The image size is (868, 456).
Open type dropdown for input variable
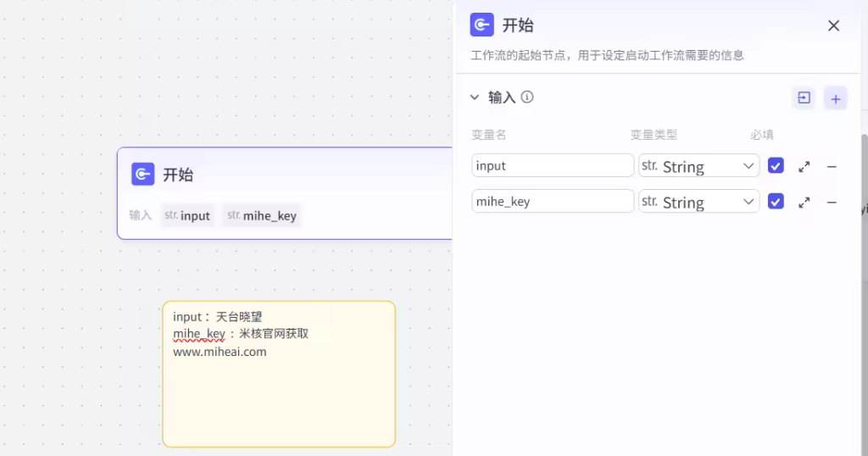(698, 166)
